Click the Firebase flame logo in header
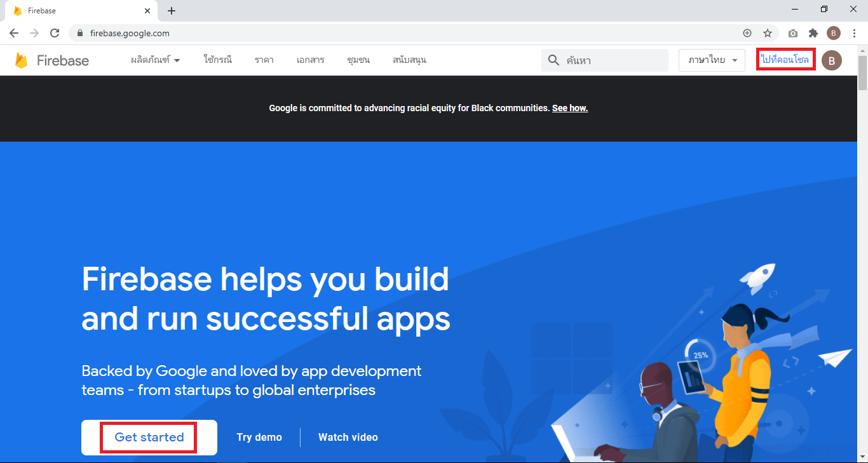 coord(22,60)
